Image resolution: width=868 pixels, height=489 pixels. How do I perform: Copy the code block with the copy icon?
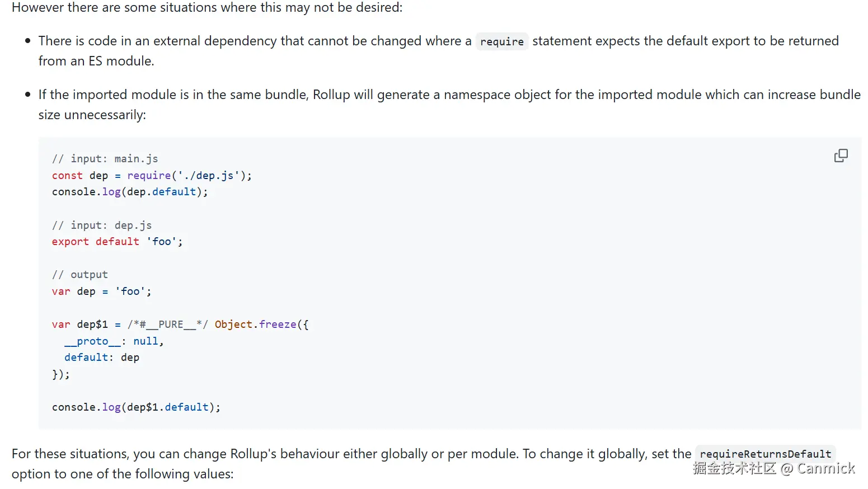click(x=841, y=156)
